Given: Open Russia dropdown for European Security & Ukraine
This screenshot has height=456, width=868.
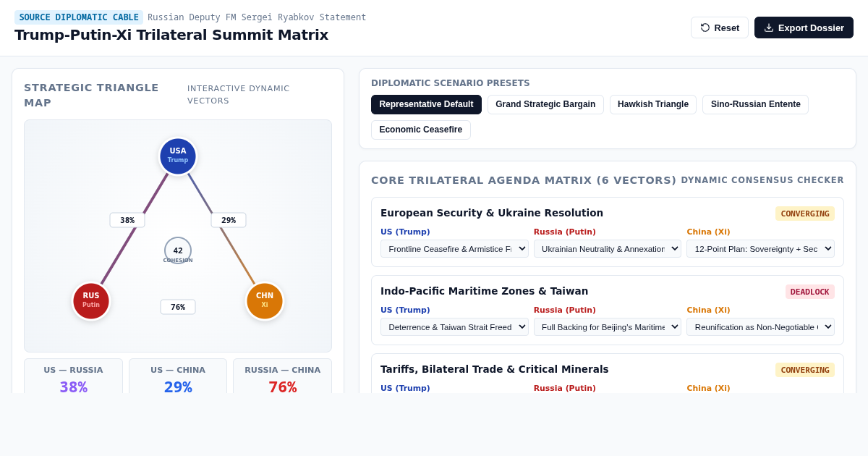Looking at the screenshot, I should [x=608, y=248].
